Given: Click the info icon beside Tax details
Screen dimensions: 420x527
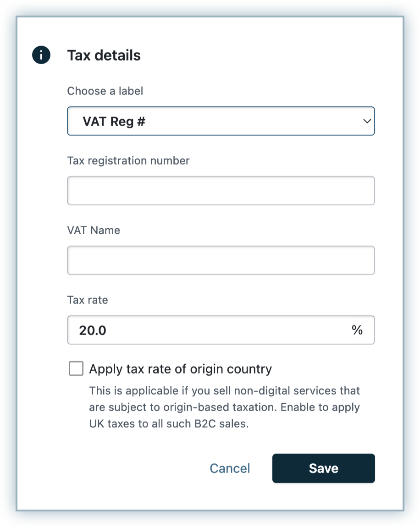Looking at the screenshot, I should [x=41, y=55].
